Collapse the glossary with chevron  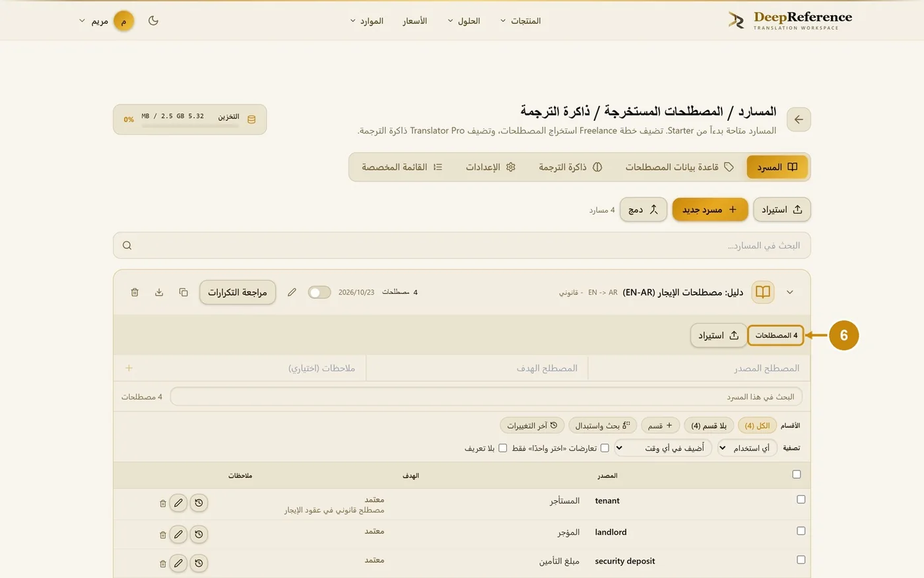[x=790, y=292]
